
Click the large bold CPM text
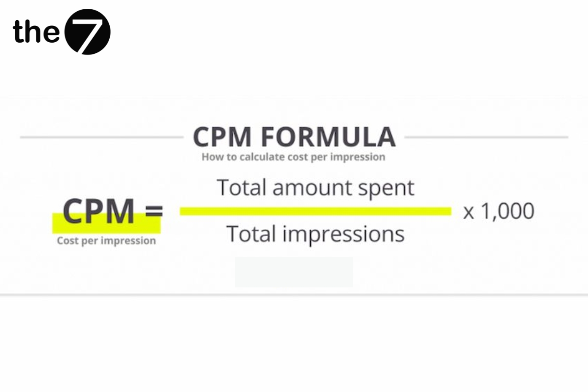[x=99, y=211]
